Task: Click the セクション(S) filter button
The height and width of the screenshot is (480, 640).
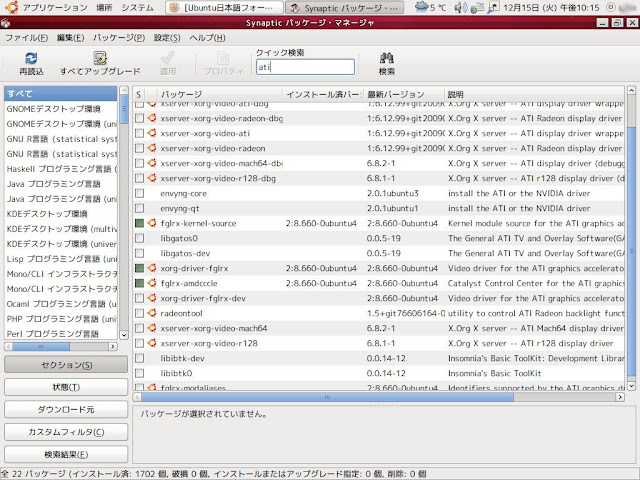Action: (66, 364)
